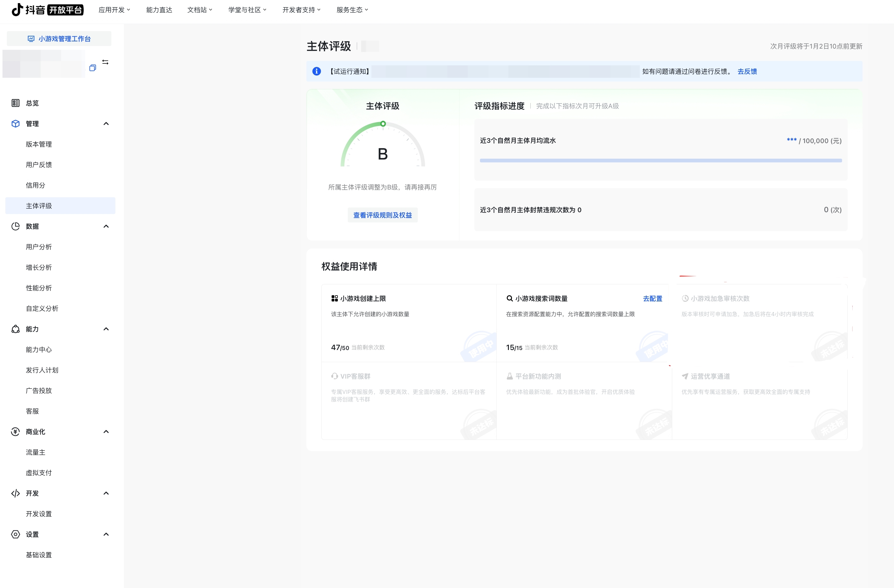Click the 商业化 yen circle icon
The height and width of the screenshot is (588, 894).
click(x=16, y=432)
